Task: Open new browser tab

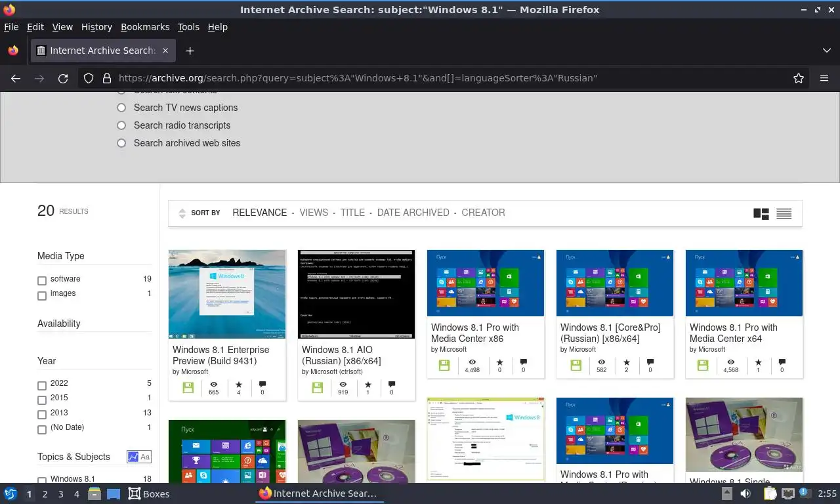Action: click(x=190, y=51)
